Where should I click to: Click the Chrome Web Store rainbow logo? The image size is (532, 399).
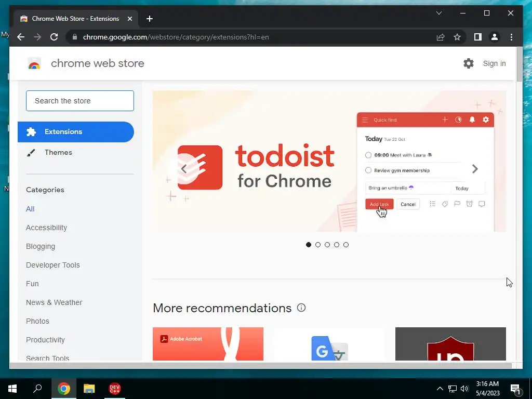(x=34, y=63)
